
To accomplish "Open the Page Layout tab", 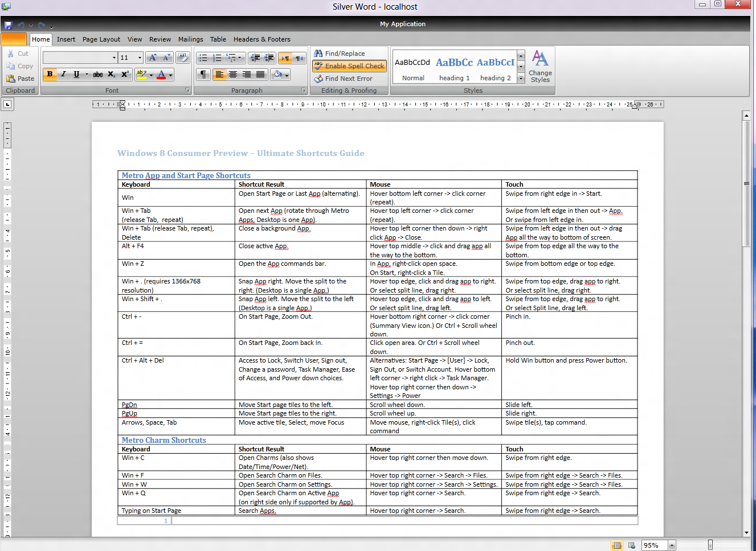I will tap(101, 39).
